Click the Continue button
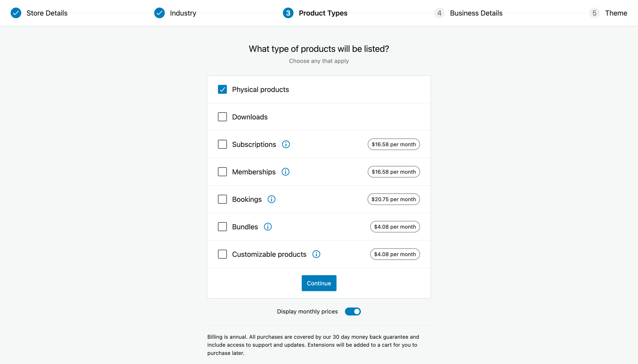This screenshot has height=364, width=638. 319,283
